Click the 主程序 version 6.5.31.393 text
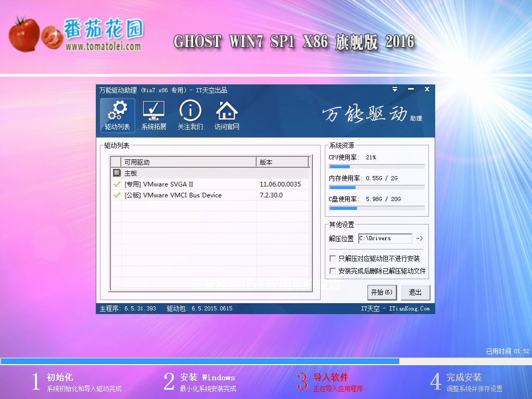The width and height of the screenshot is (532, 399). point(128,309)
